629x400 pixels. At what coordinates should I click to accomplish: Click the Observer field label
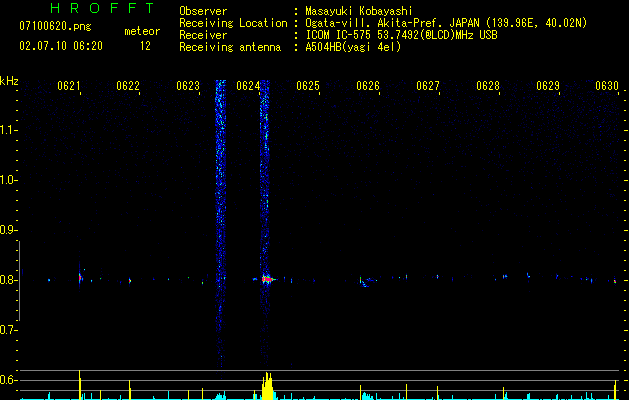203,11
